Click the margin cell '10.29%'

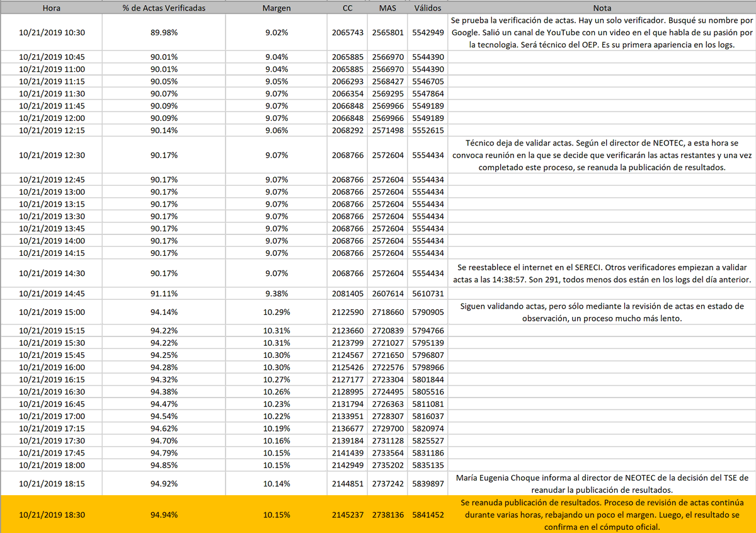(x=276, y=312)
